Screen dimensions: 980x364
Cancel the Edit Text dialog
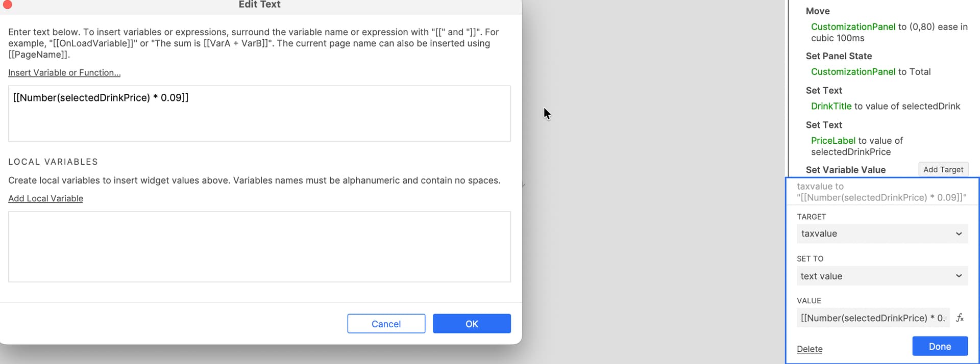[386, 324]
